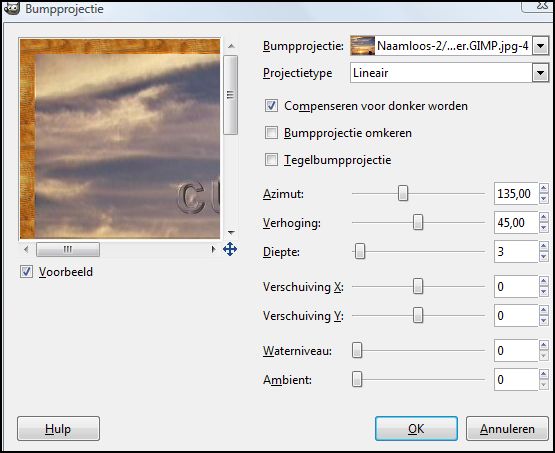
Task: Click the Diepte value field
Action: (516, 252)
